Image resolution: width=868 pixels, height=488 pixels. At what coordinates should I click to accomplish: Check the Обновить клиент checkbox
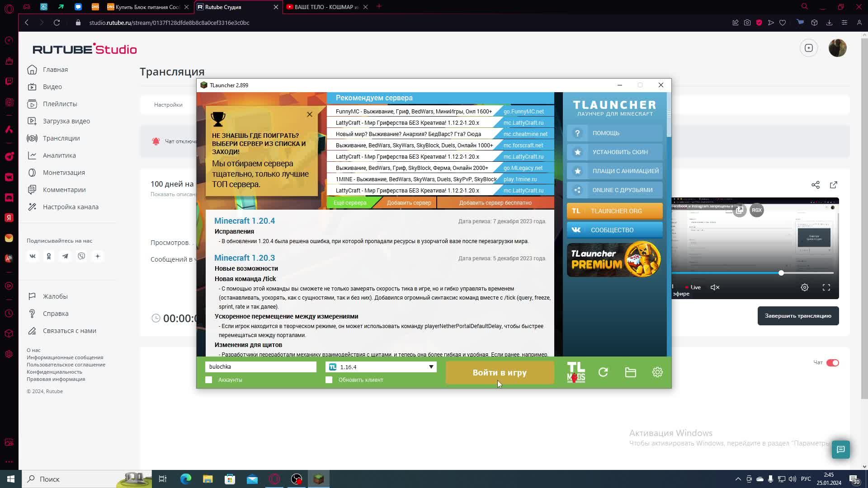tap(329, 380)
